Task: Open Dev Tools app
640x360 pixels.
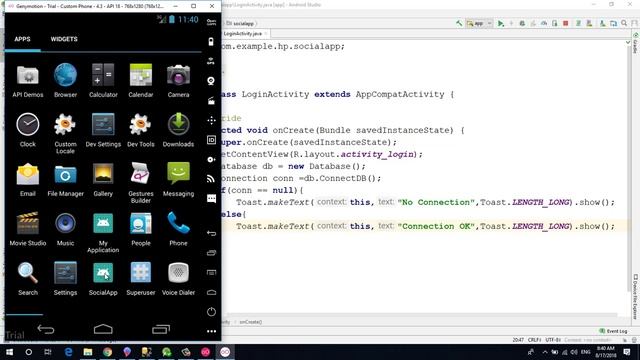Action: pyautogui.click(x=141, y=130)
